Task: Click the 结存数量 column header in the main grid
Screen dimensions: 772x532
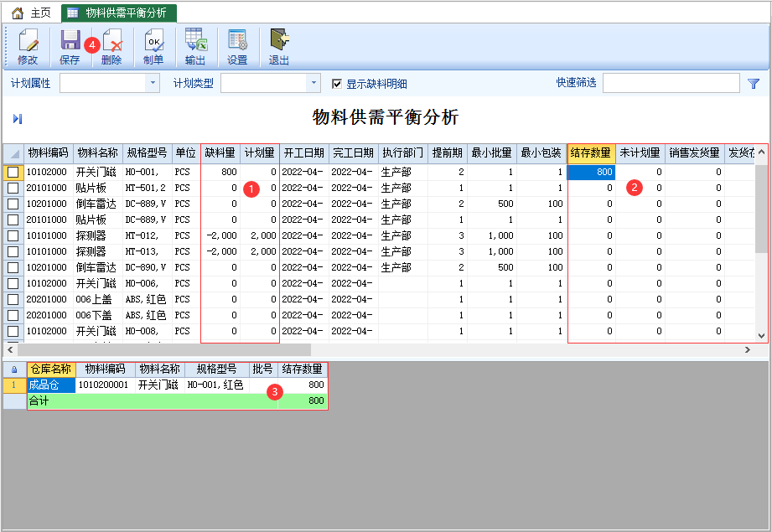Action: 591,153
